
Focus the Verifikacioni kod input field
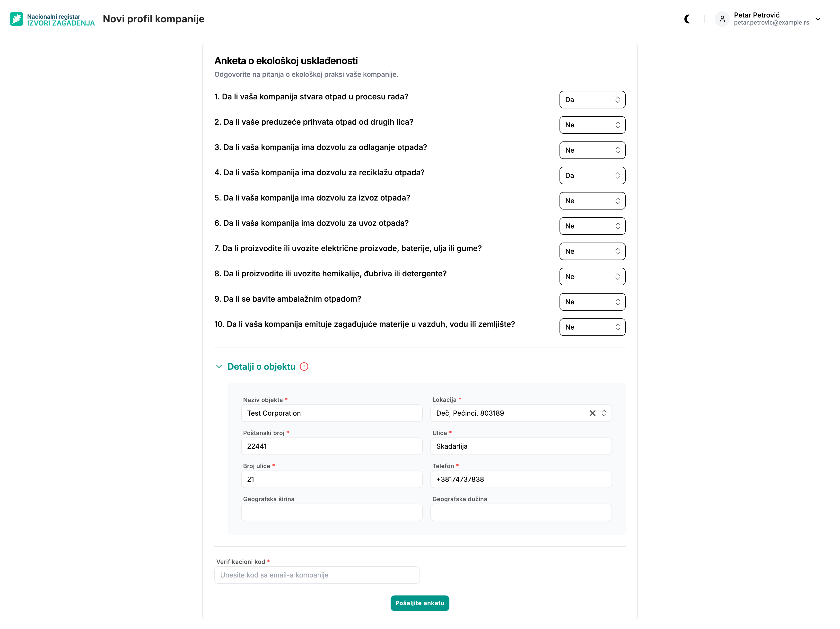click(317, 575)
